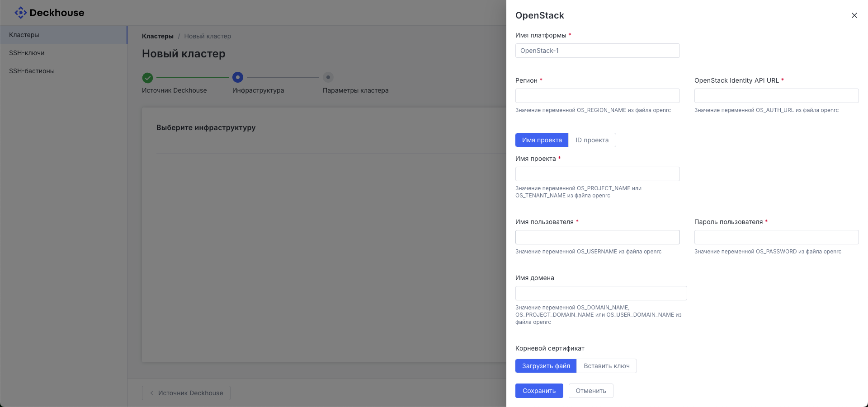Focus the Регион input field
Image resolution: width=868 pixels, height=407 pixels.
pos(597,96)
